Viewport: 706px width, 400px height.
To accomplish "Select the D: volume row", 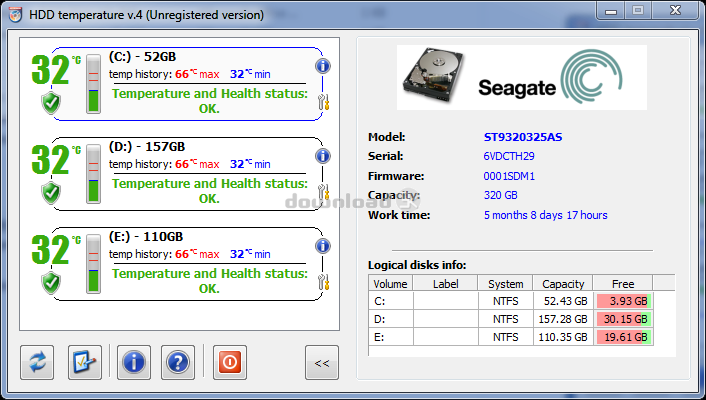I will (x=511, y=319).
